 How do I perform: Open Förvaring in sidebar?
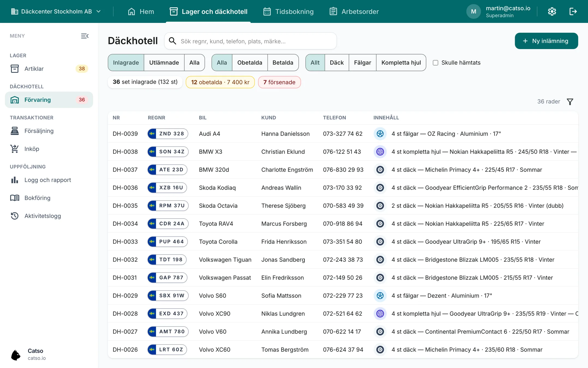pyautogui.click(x=49, y=100)
